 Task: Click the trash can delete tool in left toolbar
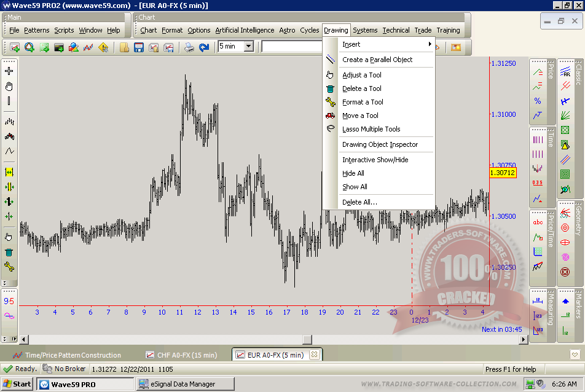click(x=9, y=252)
